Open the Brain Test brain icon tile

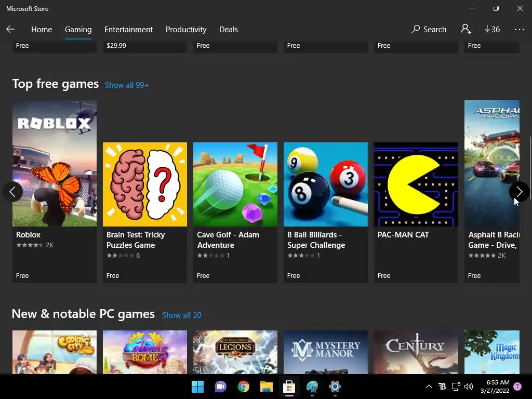click(145, 184)
